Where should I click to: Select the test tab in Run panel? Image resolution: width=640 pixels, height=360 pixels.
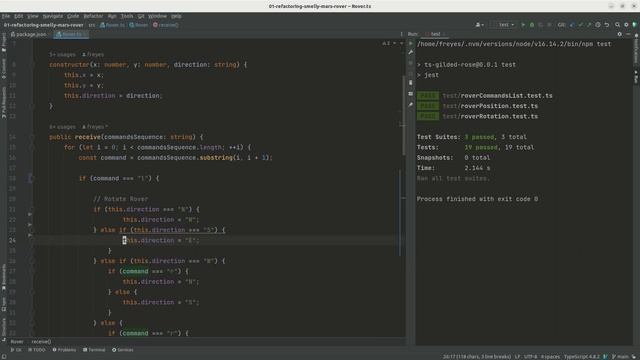pos(436,34)
